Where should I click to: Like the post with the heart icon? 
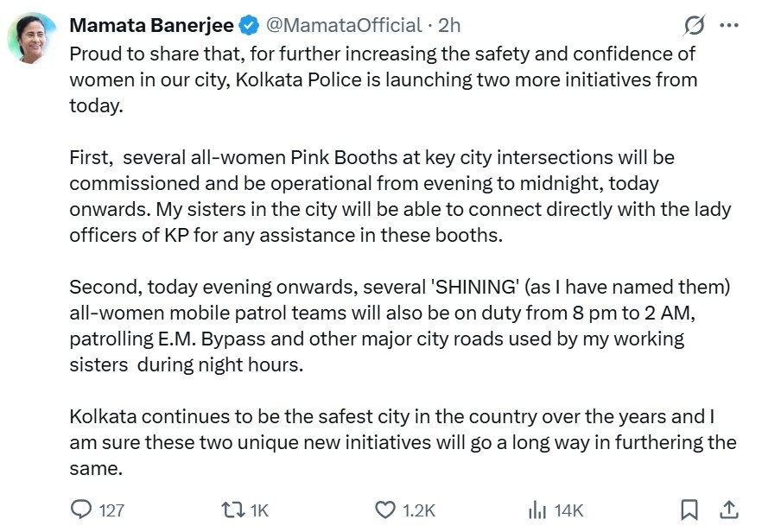[x=385, y=510]
